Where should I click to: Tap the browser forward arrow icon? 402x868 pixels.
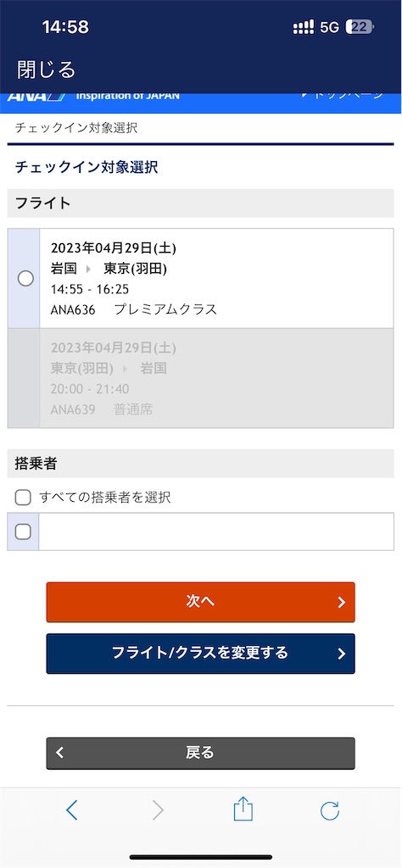click(x=159, y=810)
